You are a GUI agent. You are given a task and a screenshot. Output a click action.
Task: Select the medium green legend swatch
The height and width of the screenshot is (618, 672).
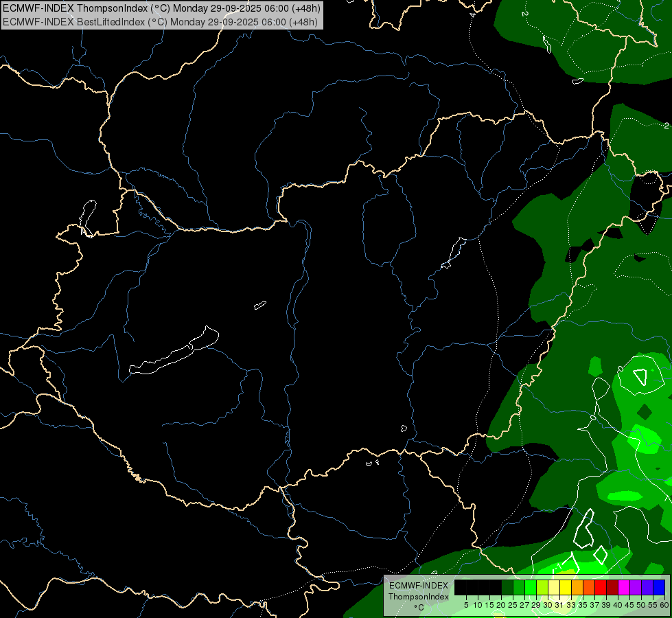(x=518, y=587)
